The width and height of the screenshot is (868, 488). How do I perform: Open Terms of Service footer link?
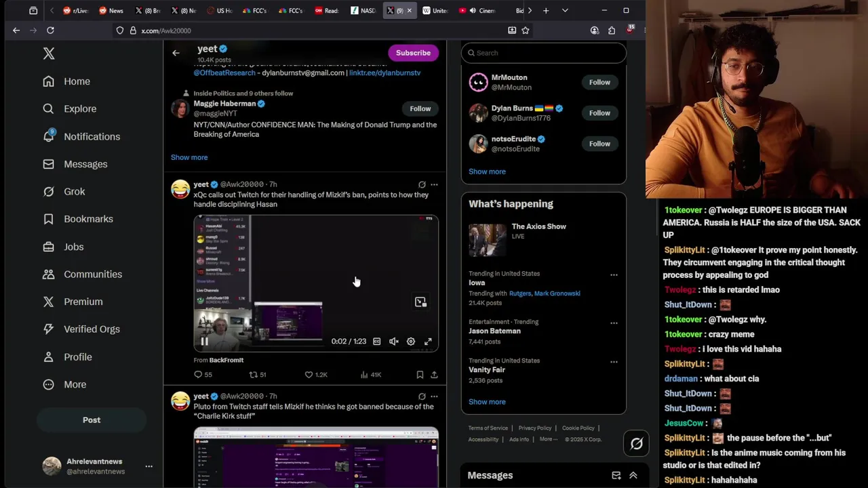point(488,428)
